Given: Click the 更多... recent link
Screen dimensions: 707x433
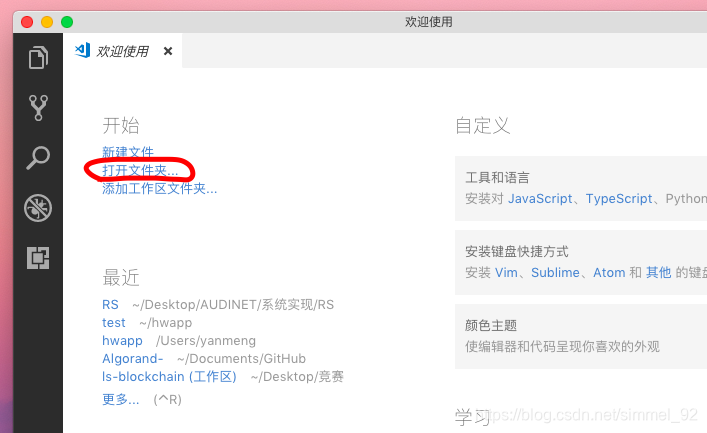Looking at the screenshot, I should coord(120,399).
